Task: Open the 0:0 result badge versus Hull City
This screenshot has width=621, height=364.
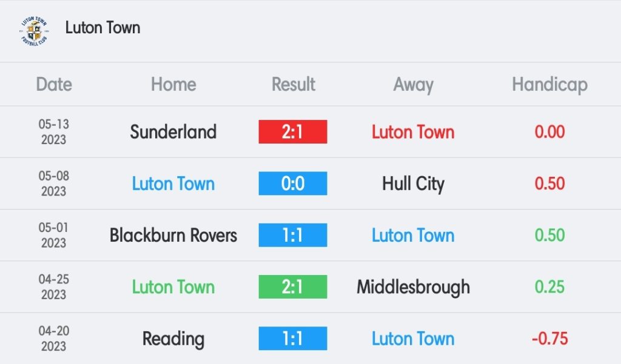Action: [293, 183]
